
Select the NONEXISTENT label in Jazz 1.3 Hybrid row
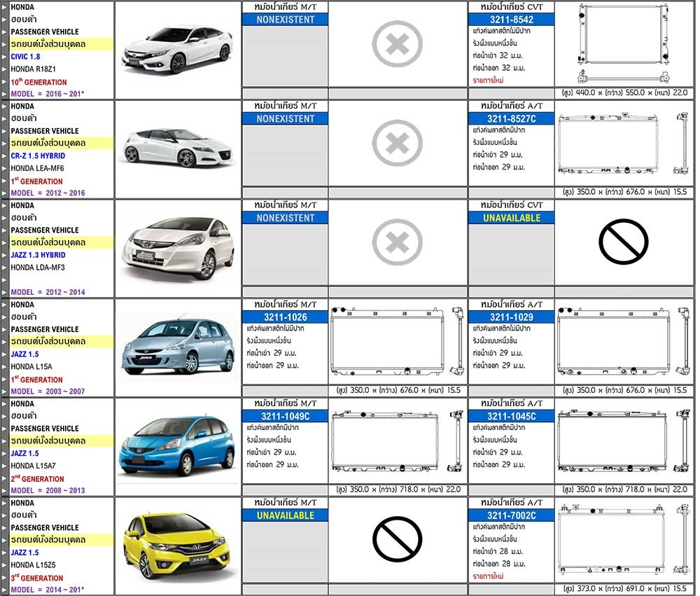286,218
